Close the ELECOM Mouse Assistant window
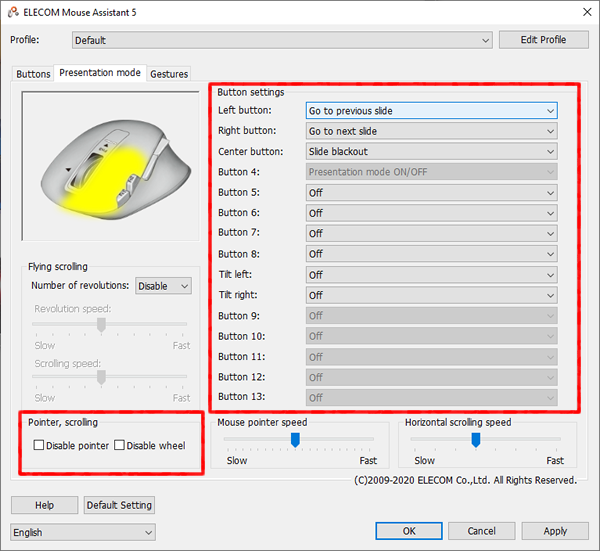This screenshot has width=600, height=551. [x=587, y=12]
